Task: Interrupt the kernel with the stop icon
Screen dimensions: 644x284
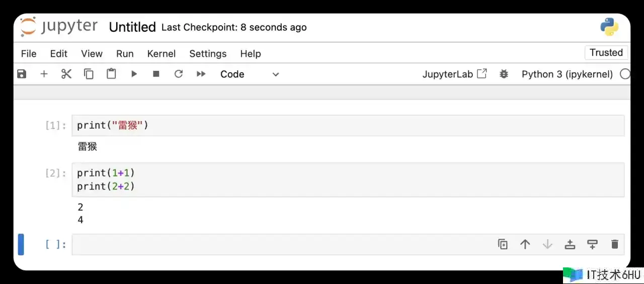Action: click(x=156, y=74)
